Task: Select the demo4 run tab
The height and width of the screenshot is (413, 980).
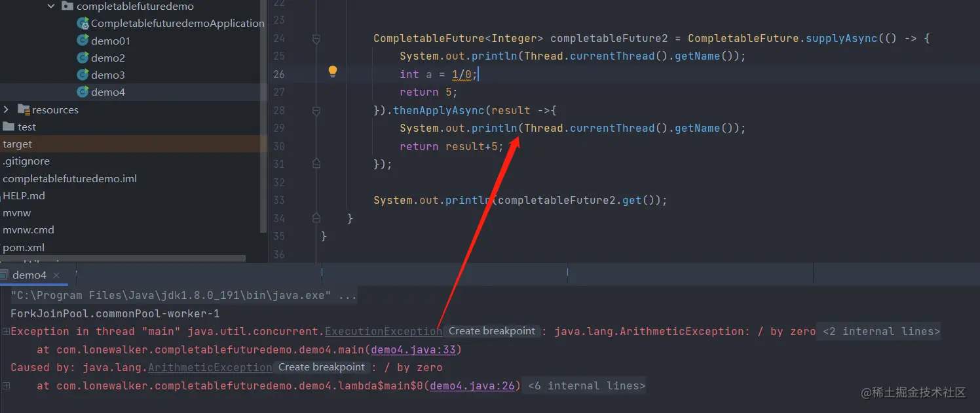Action: 29,275
